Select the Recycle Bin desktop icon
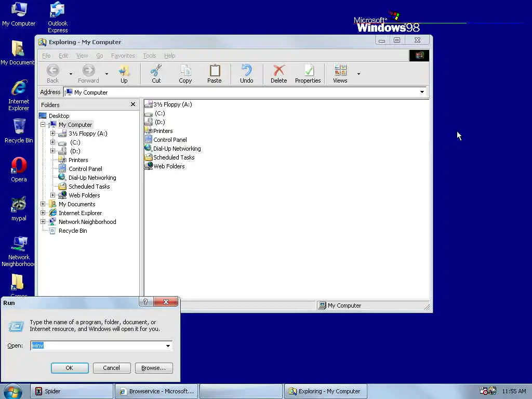532x399 pixels. pyautogui.click(x=19, y=131)
